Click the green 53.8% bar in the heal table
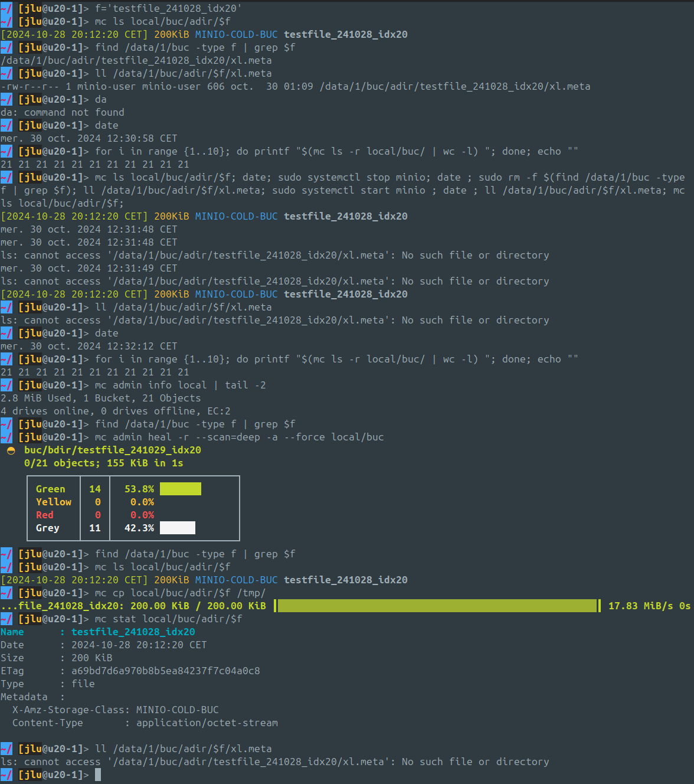Image resolution: width=694 pixels, height=784 pixels. (x=180, y=488)
